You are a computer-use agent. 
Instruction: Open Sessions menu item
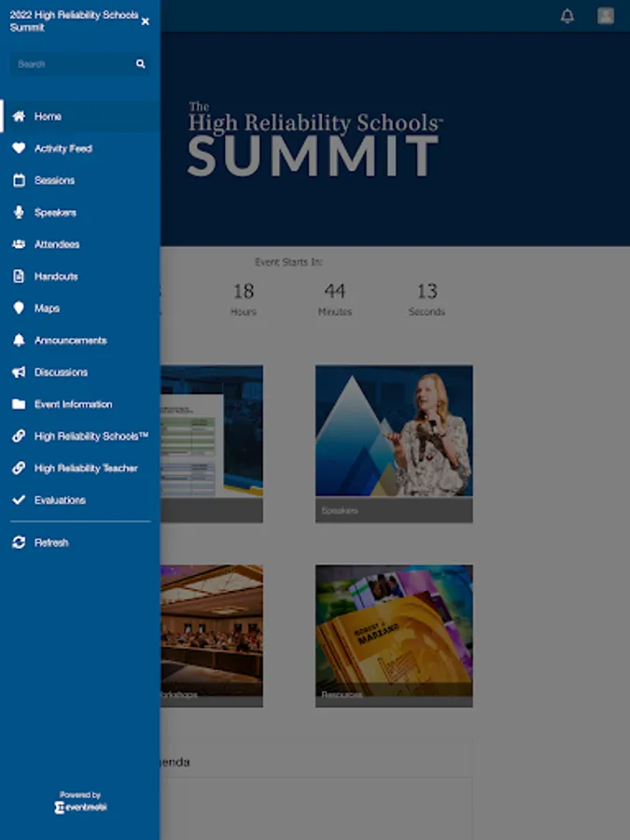80,180
